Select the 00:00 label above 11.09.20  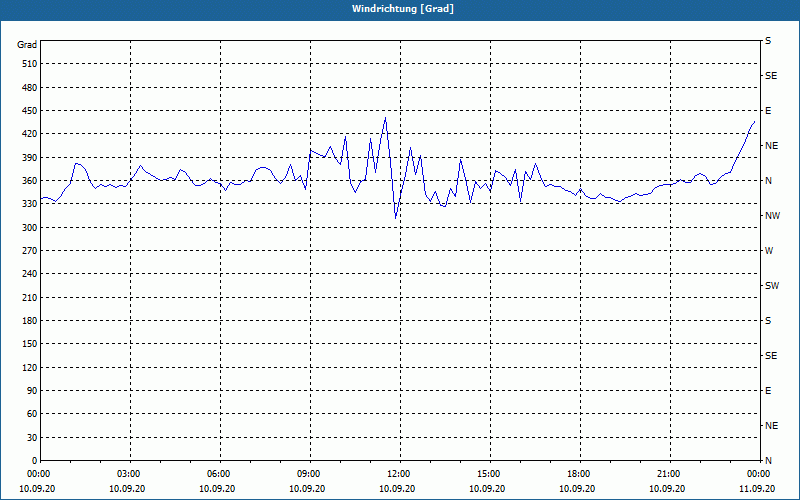(760, 474)
